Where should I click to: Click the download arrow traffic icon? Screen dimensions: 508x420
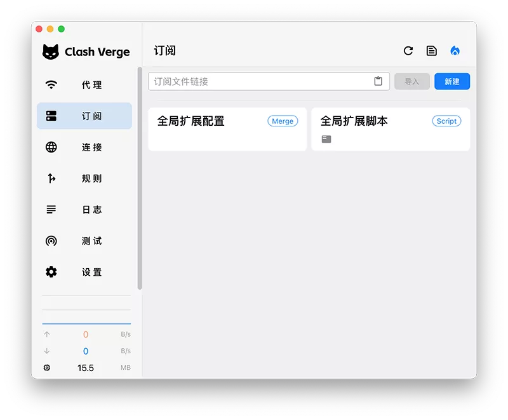click(x=46, y=351)
